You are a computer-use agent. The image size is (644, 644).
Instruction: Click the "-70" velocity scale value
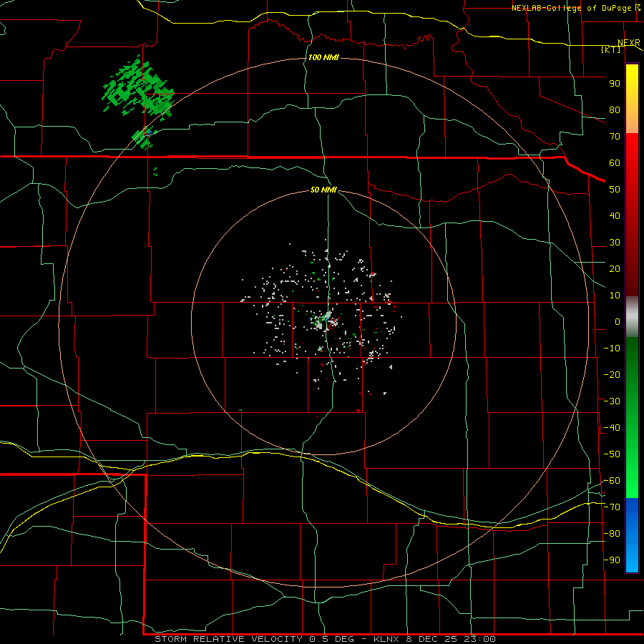pos(612,507)
